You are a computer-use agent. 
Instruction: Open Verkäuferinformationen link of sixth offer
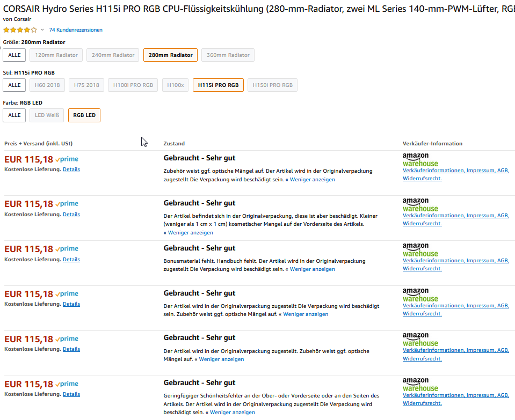(456, 395)
